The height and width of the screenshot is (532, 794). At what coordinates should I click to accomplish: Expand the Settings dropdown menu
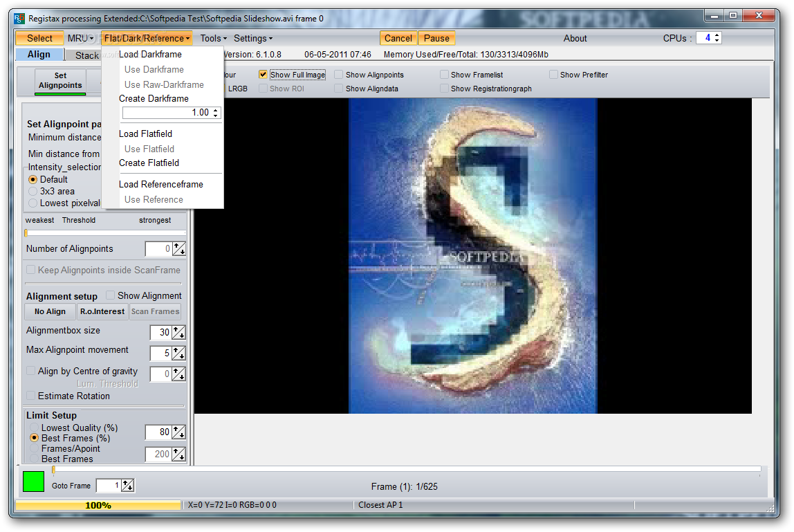tap(253, 38)
